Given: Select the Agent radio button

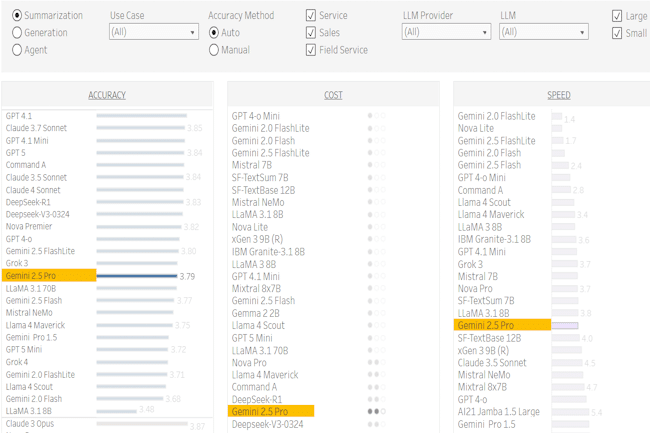Looking at the screenshot, I should point(17,50).
